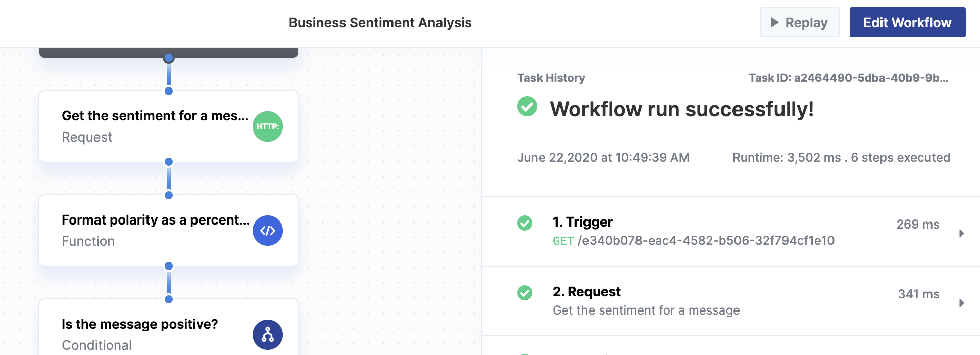This screenshot has width=980, height=355.
Task: Click the connector dot above the sentiment node
Action: click(x=169, y=91)
